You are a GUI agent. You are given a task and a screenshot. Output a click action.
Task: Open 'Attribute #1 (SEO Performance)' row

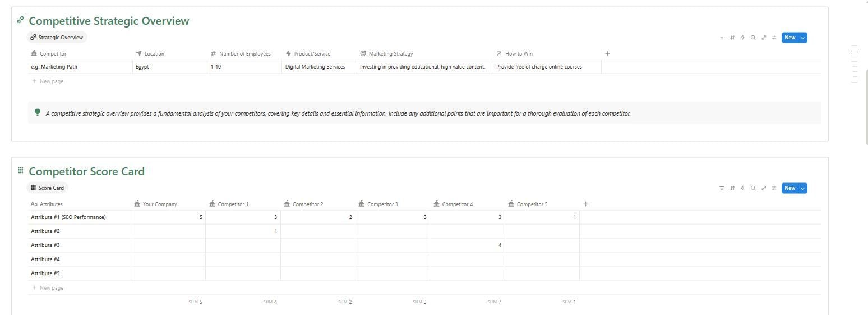(68, 217)
